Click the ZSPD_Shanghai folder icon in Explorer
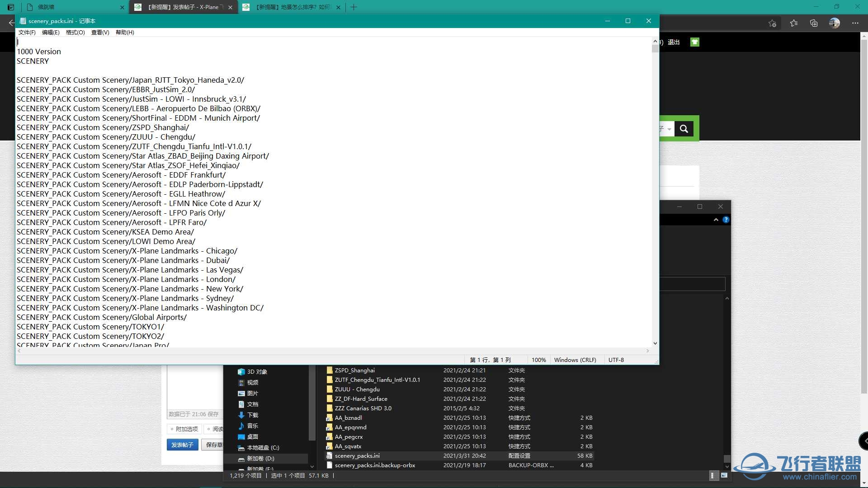The height and width of the screenshot is (488, 868). [330, 370]
